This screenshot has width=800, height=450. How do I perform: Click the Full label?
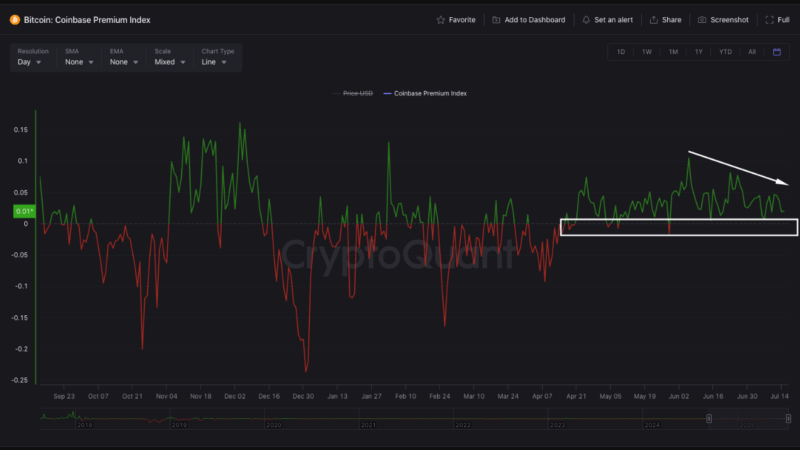click(783, 20)
